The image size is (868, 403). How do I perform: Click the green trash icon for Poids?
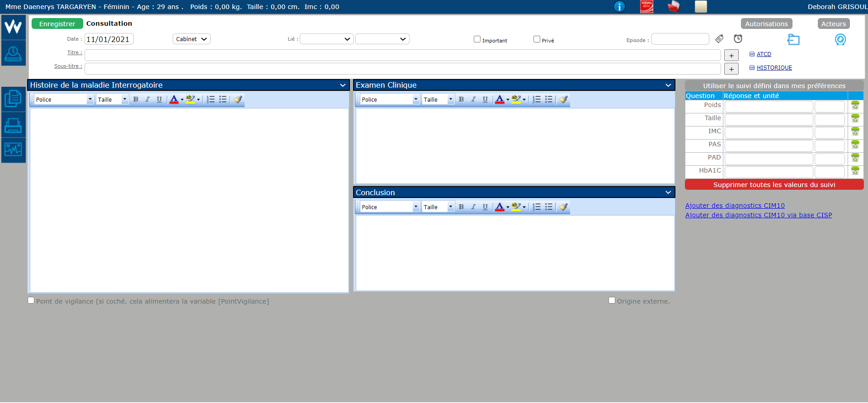(855, 105)
